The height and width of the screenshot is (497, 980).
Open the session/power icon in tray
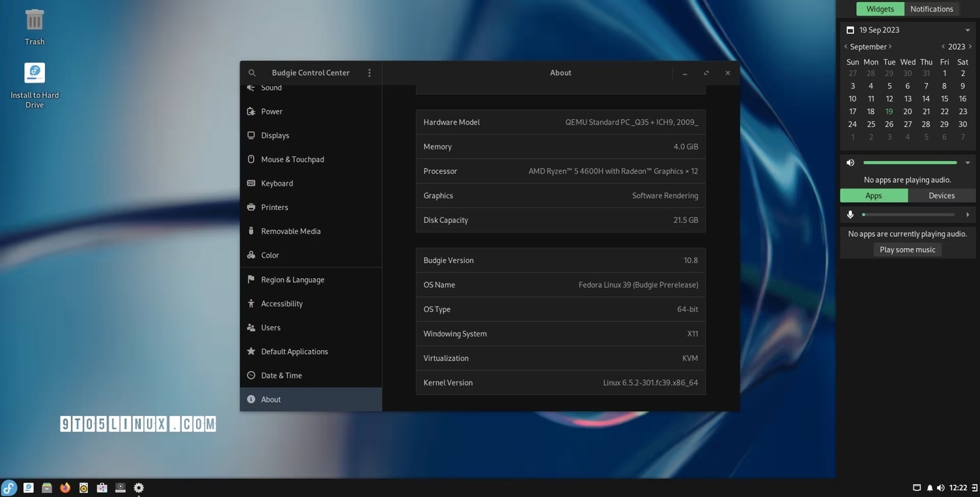975,488
